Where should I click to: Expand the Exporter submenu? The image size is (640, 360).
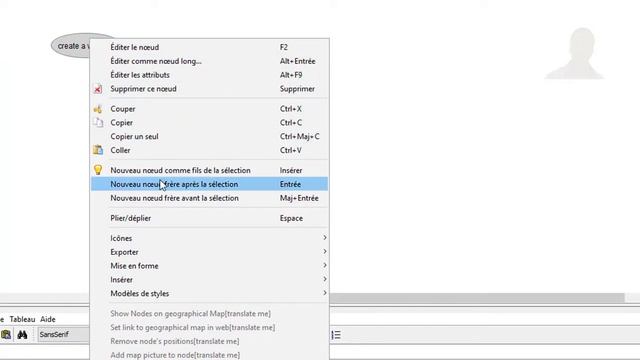(x=209, y=252)
